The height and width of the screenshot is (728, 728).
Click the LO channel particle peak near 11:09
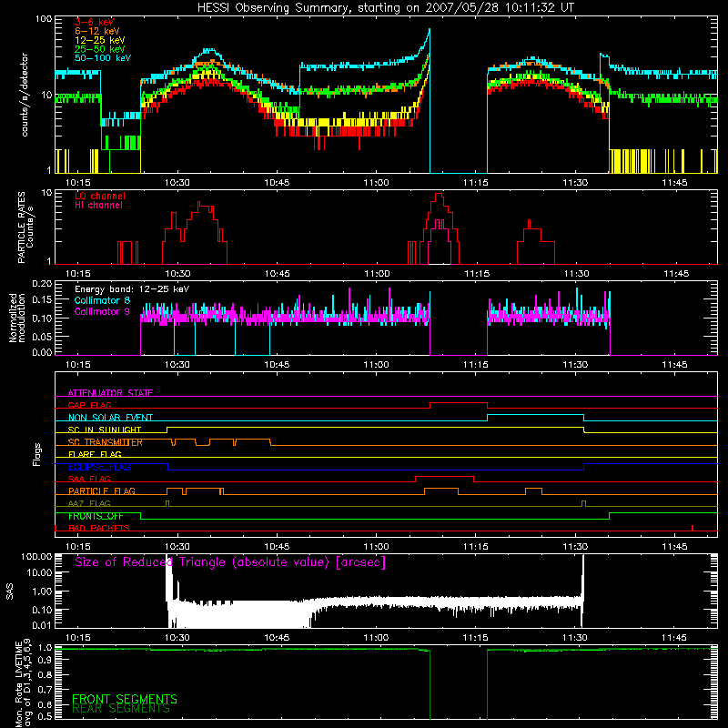click(439, 194)
